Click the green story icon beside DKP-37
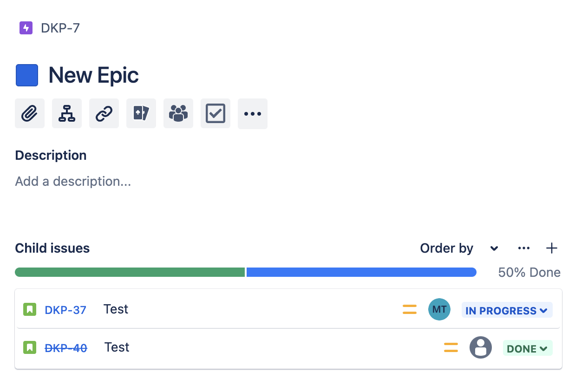Viewport: 588px width, 392px height. click(x=29, y=309)
